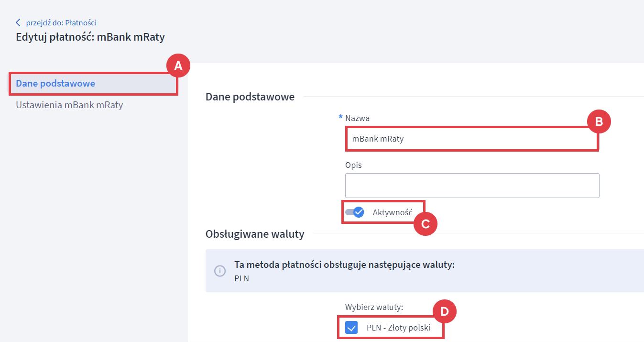Click the PLN - Złoty polski label
The image size is (644, 342).
(398, 328)
